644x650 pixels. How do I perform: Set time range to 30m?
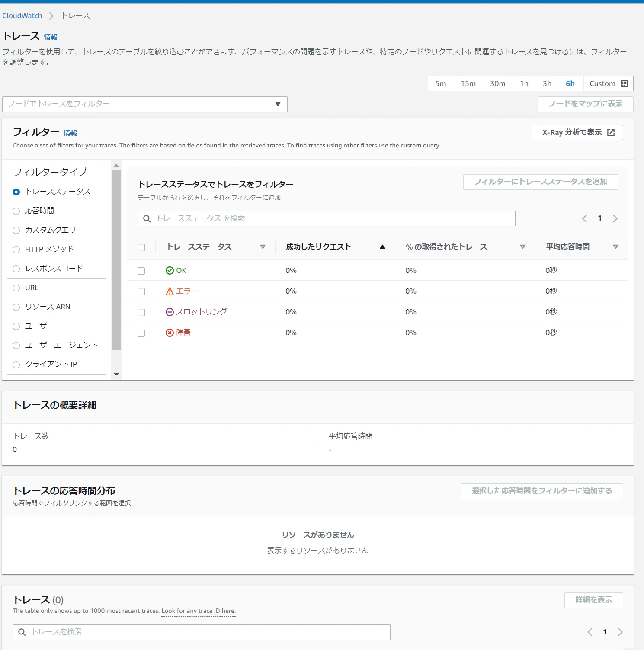(x=497, y=83)
